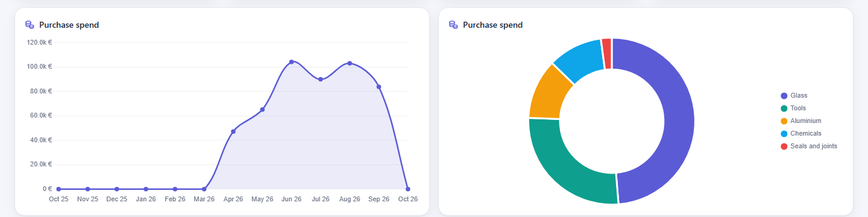Image resolution: width=868 pixels, height=217 pixels.
Task: Click the coins icon in the line chart card
Action: tap(30, 25)
